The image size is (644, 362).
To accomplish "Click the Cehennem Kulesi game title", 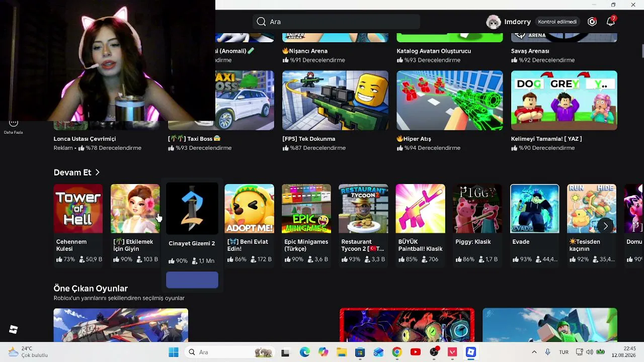I will (x=71, y=245).
